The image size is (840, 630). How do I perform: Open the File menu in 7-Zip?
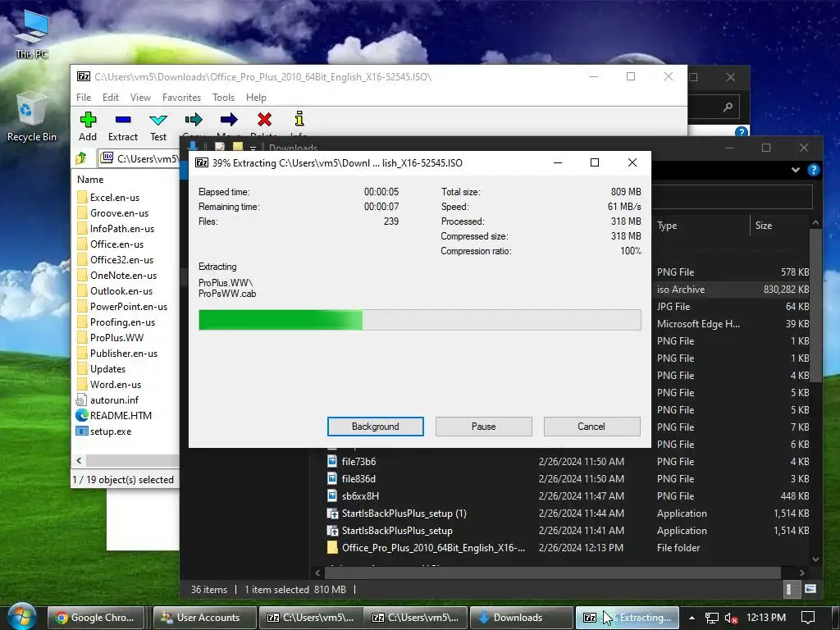pyautogui.click(x=84, y=98)
